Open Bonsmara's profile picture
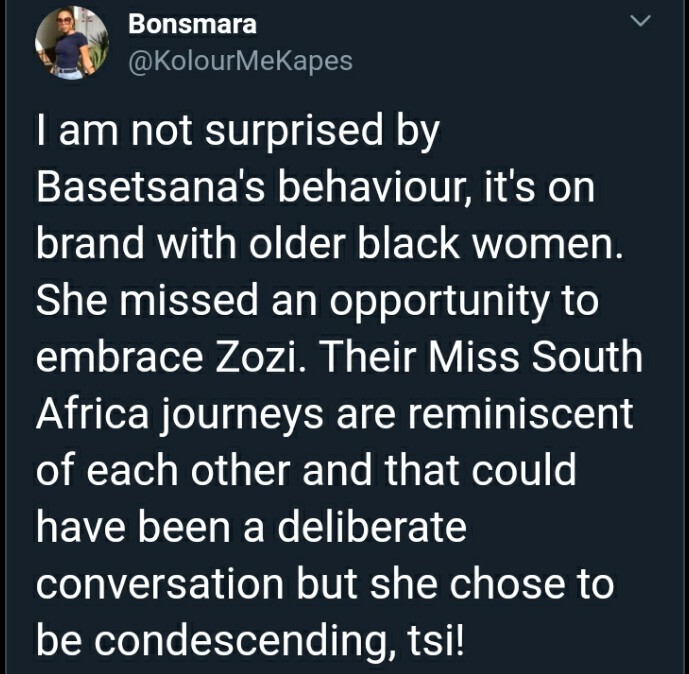689x674 pixels. (72, 43)
